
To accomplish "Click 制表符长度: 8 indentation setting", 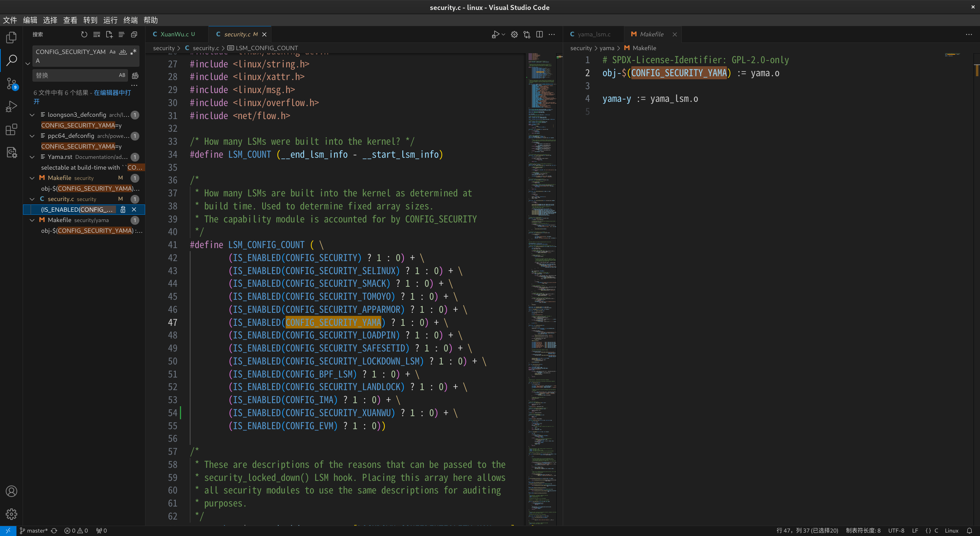I will (x=863, y=531).
